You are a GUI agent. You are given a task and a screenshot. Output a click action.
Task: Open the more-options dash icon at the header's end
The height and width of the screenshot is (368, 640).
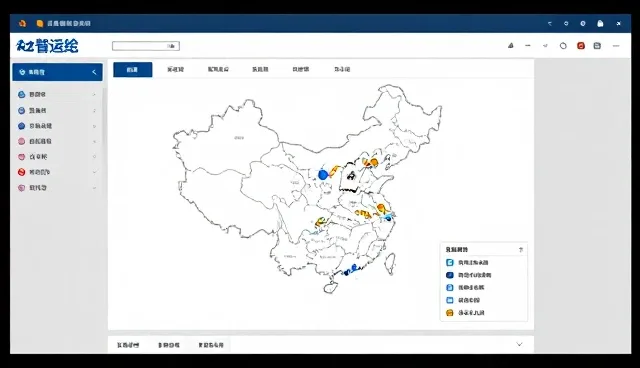(x=616, y=46)
